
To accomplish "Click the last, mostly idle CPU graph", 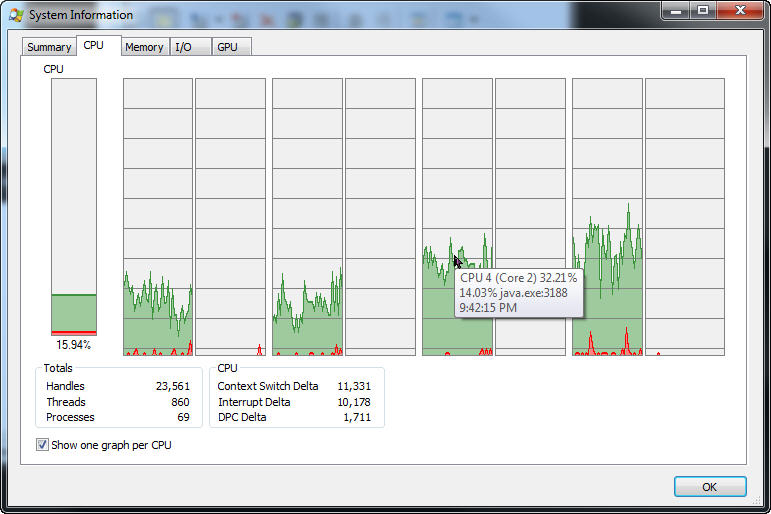I will coord(684,217).
